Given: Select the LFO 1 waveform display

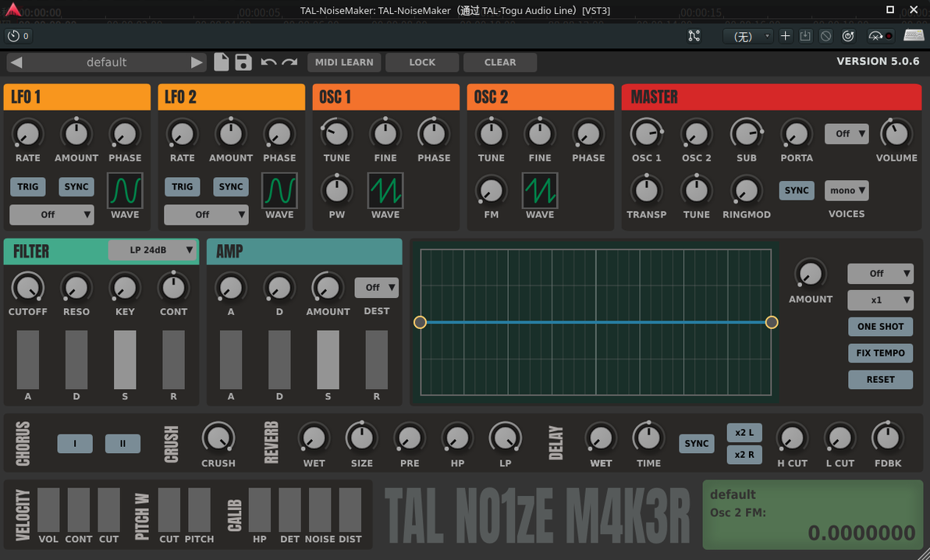Looking at the screenshot, I should click(125, 190).
